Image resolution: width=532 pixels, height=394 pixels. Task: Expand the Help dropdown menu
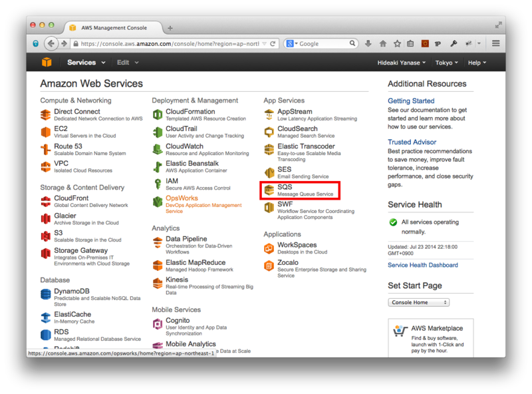pos(477,63)
